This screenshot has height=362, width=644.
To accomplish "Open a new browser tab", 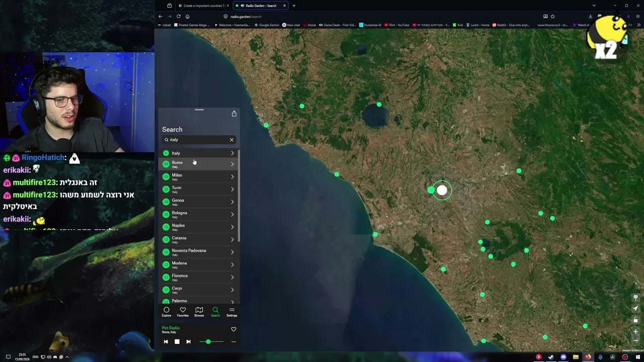I will pyautogui.click(x=294, y=6).
